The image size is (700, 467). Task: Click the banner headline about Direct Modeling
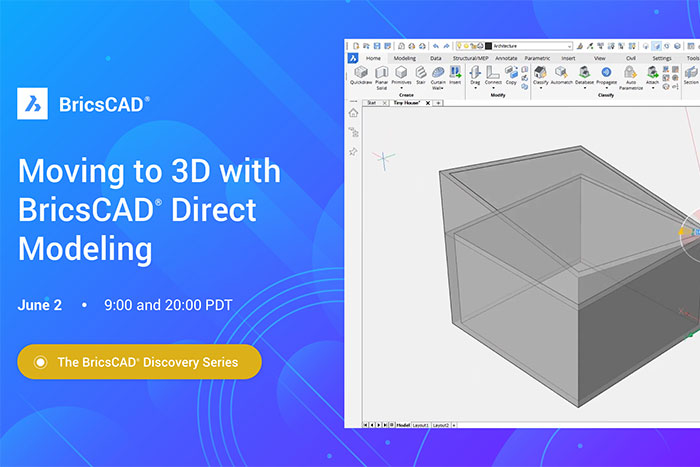tap(150, 210)
